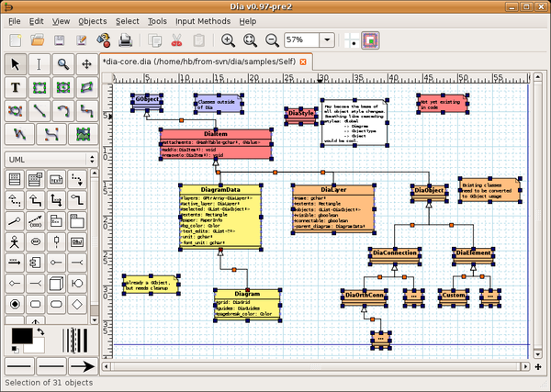Select the Text tool in toolbox
The width and height of the screenshot is (551, 392).
16,87
